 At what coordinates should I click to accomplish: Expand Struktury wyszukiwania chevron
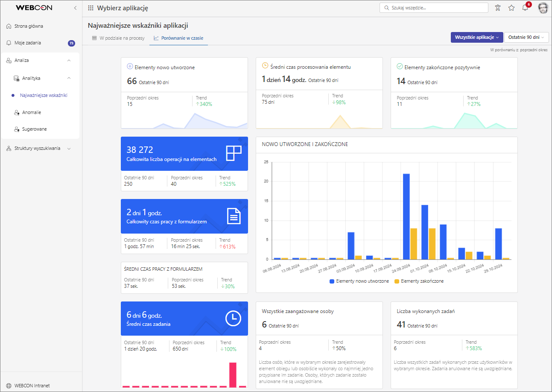click(69, 149)
